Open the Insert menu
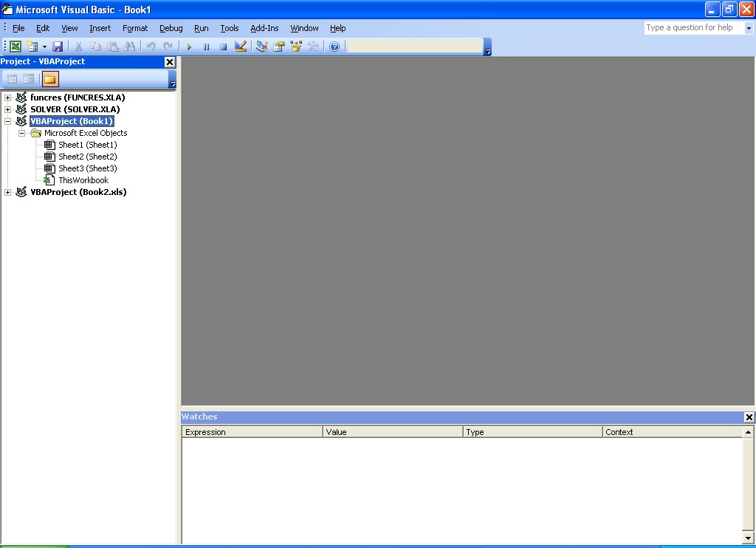 [x=100, y=28]
